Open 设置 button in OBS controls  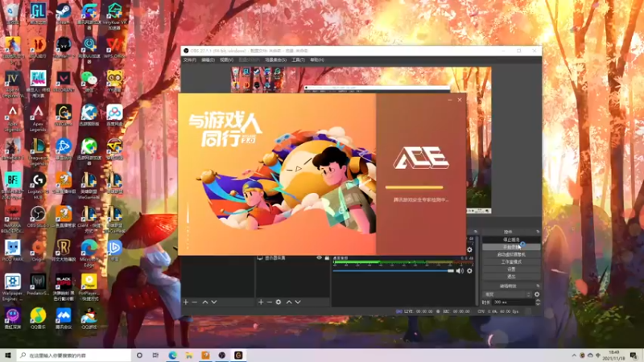[511, 269]
